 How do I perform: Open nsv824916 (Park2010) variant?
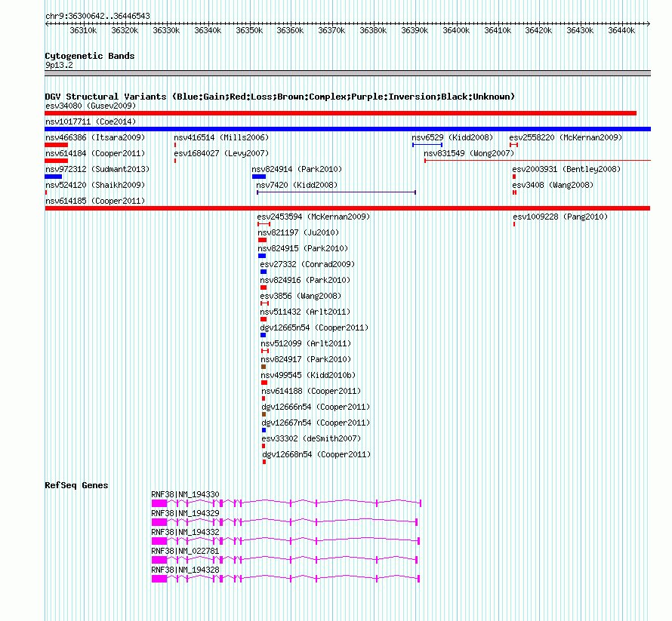click(x=305, y=280)
